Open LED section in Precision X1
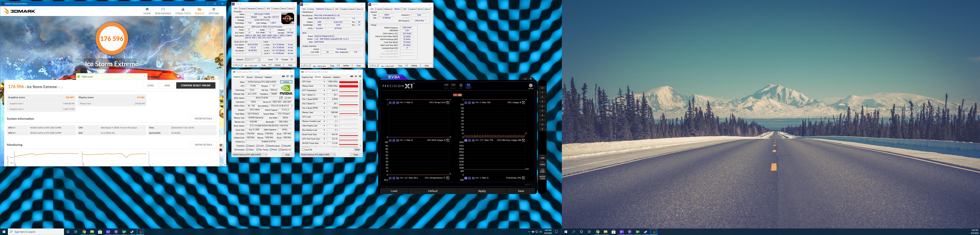 [461, 86]
